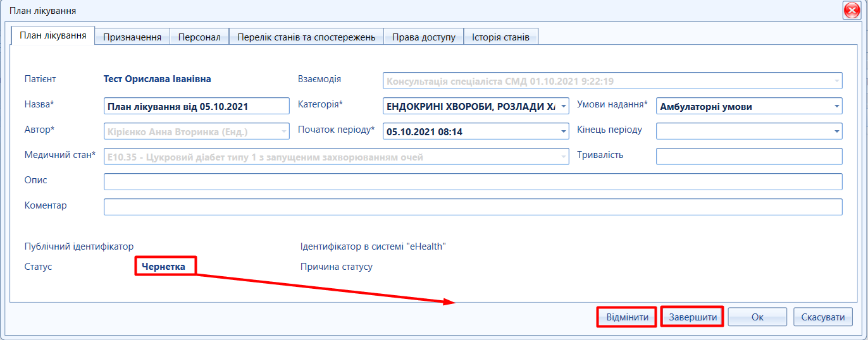The height and width of the screenshot is (340, 868).
Task: Open the Історія станів tab
Action: [x=501, y=37]
